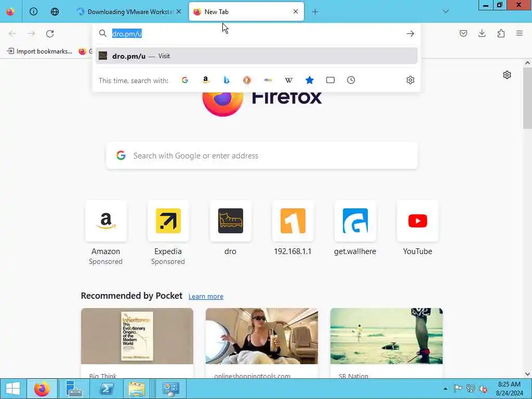Open the control panel taskbar icon
The width and height of the screenshot is (532, 399).
pos(170,389)
